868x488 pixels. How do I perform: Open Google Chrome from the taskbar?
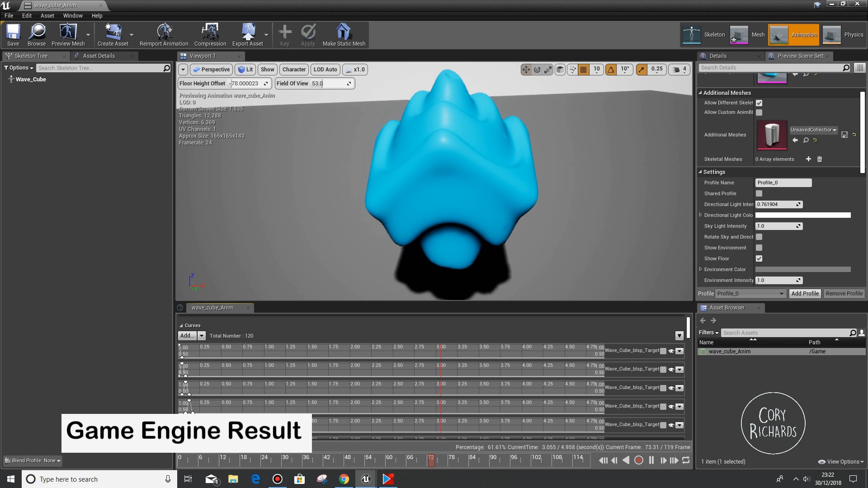(344, 479)
